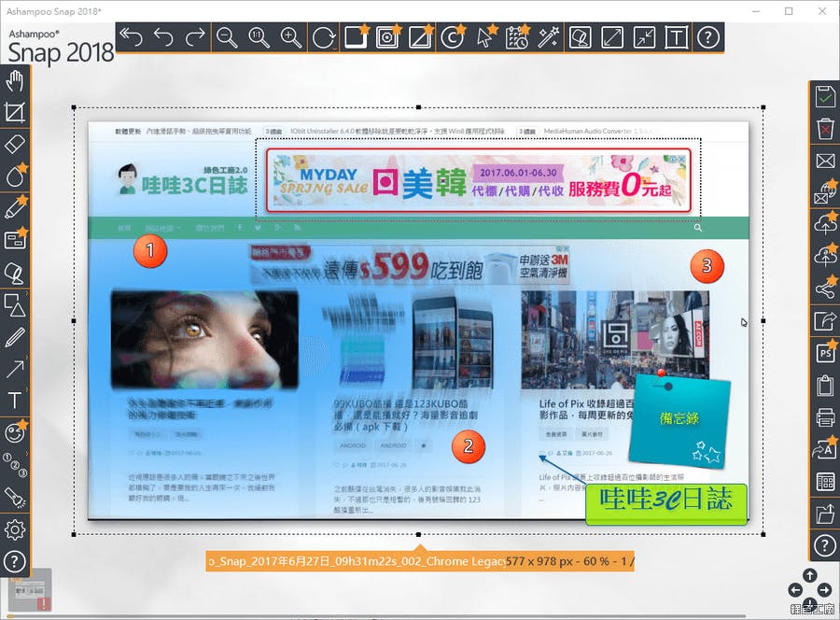This screenshot has width=840, height=620.
Task: Select the hand pan tool
Action: pyautogui.click(x=14, y=81)
